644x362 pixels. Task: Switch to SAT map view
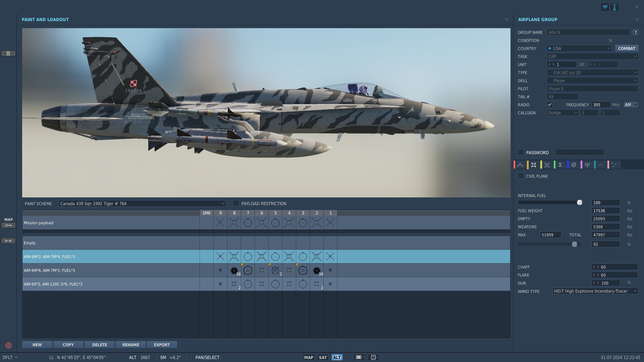click(x=323, y=357)
